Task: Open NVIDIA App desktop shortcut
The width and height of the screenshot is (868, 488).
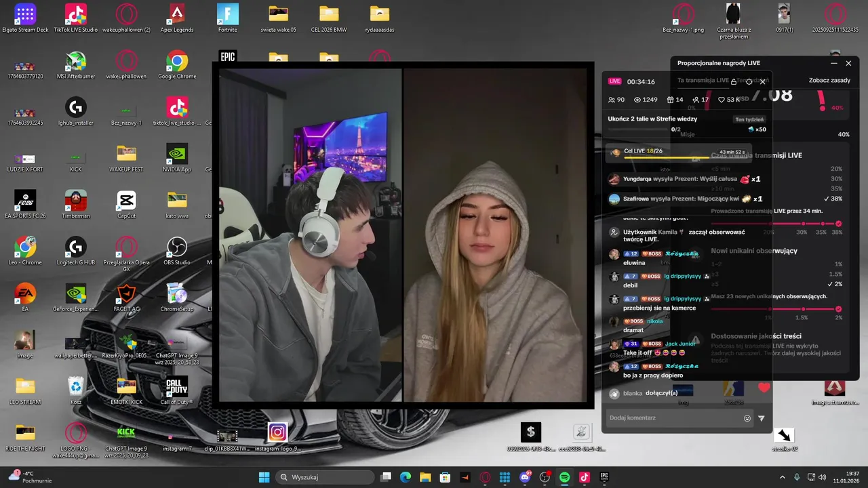Action: click(177, 158)
